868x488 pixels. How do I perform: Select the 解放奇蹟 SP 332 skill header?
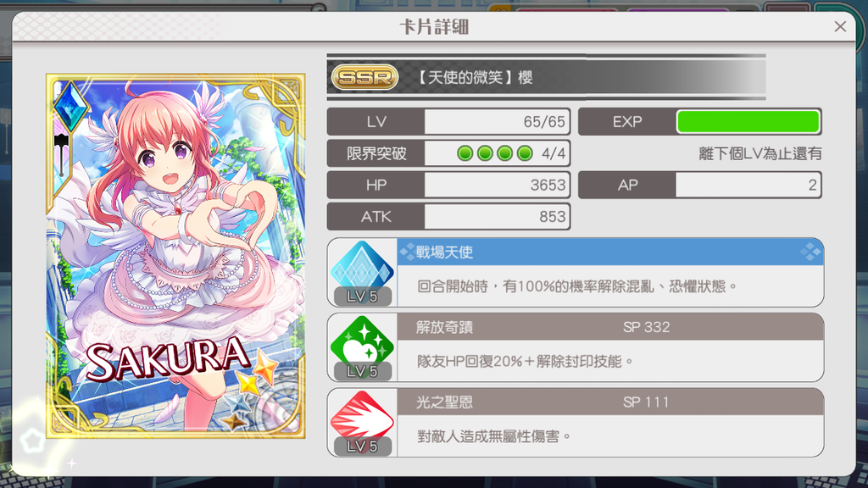(610, 327)
